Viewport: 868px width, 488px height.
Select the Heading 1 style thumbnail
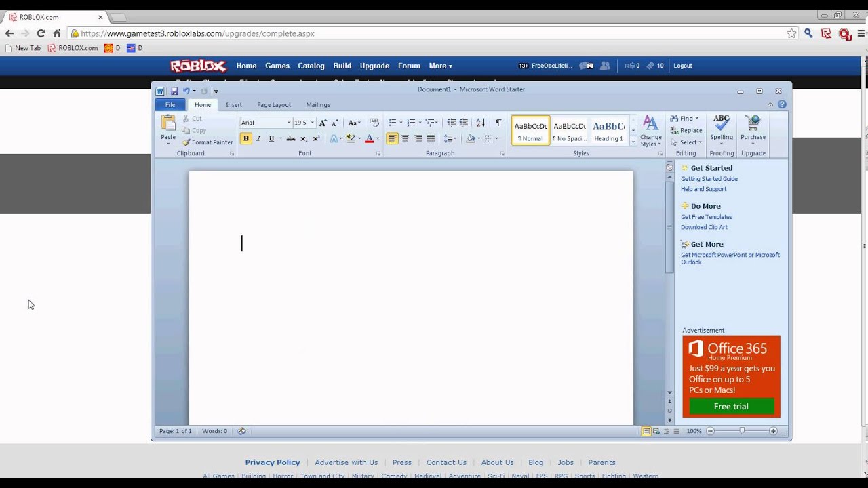click(x=608, y=130)
